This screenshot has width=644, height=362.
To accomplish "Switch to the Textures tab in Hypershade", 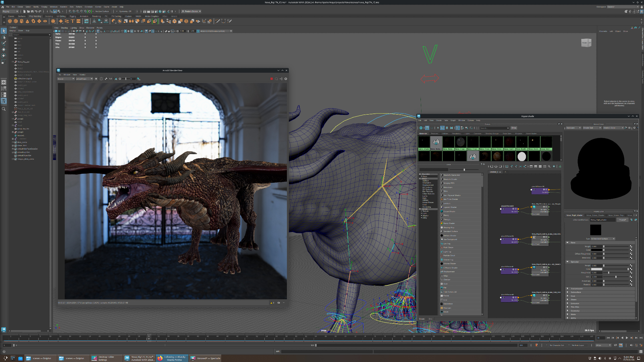I will pyautogui.click(x=434, y=134).
